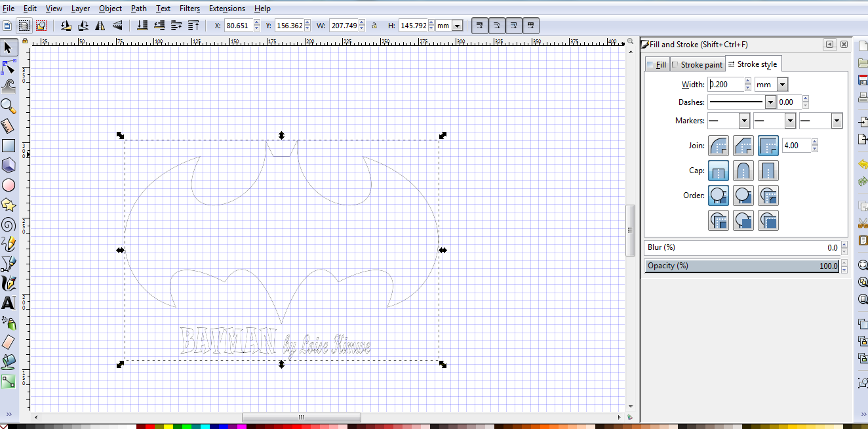
Task: Open the File menu
Action: pos(9,9)
